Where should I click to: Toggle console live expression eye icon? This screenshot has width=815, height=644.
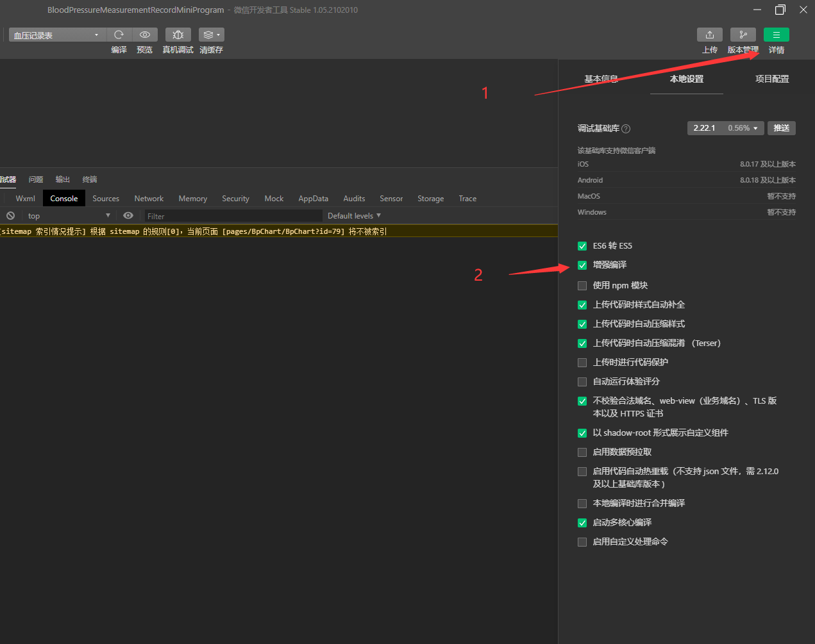[128, 216]
